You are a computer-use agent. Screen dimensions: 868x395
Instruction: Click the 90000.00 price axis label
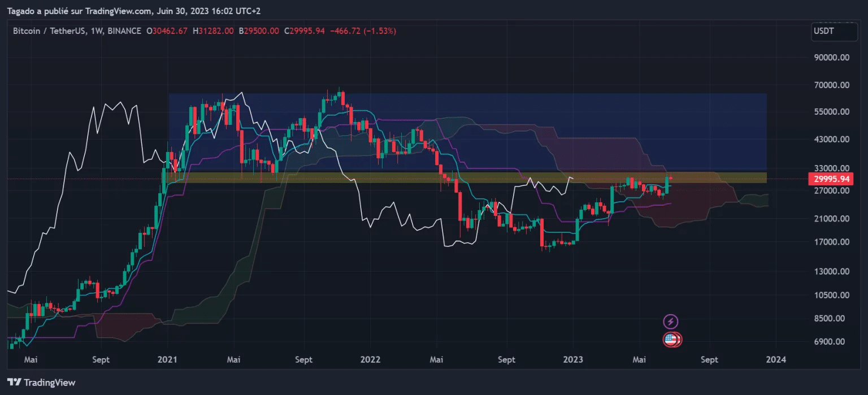(x=831, y=58)
